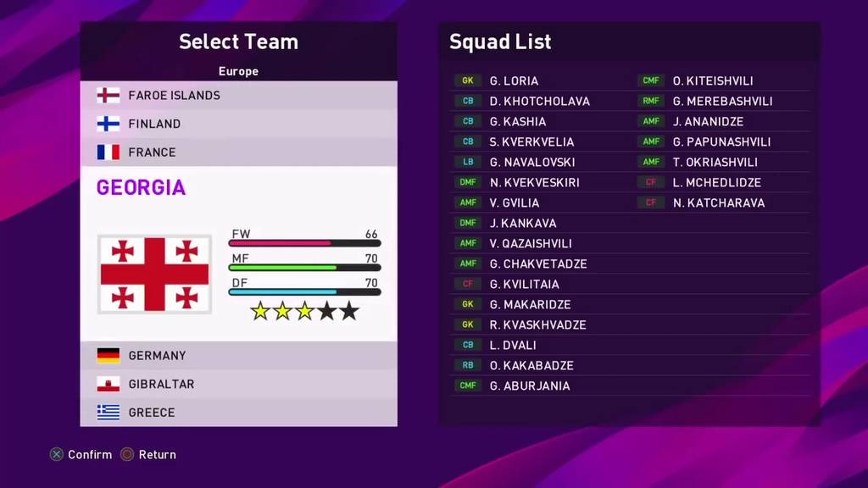Select player G. Chakvetadze in squad list
The image size is (868, 488).
coord(537,264)
